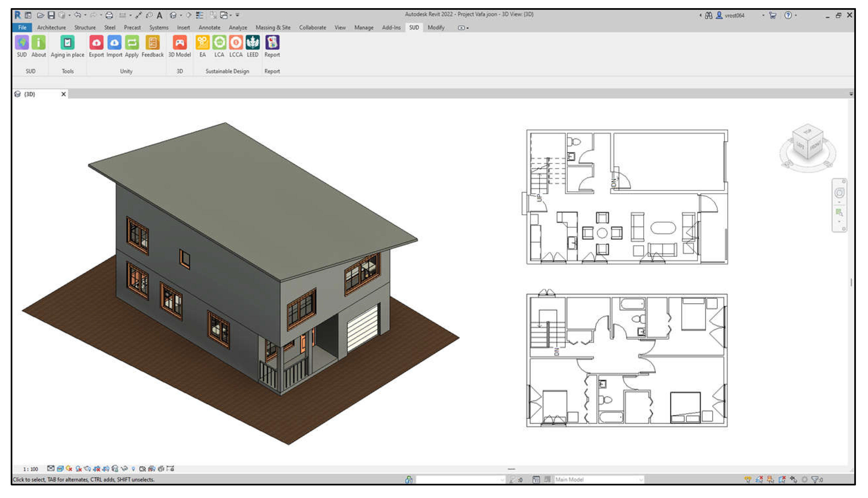Generate the Report from the ribbon
This screenshot has width=868, height=498.
(x=272, y=43)
